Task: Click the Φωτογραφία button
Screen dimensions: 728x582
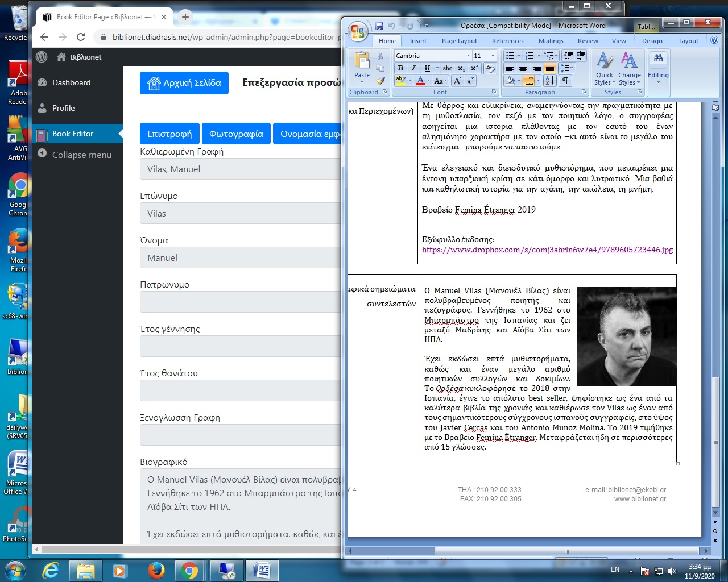Action: [236, 134]
